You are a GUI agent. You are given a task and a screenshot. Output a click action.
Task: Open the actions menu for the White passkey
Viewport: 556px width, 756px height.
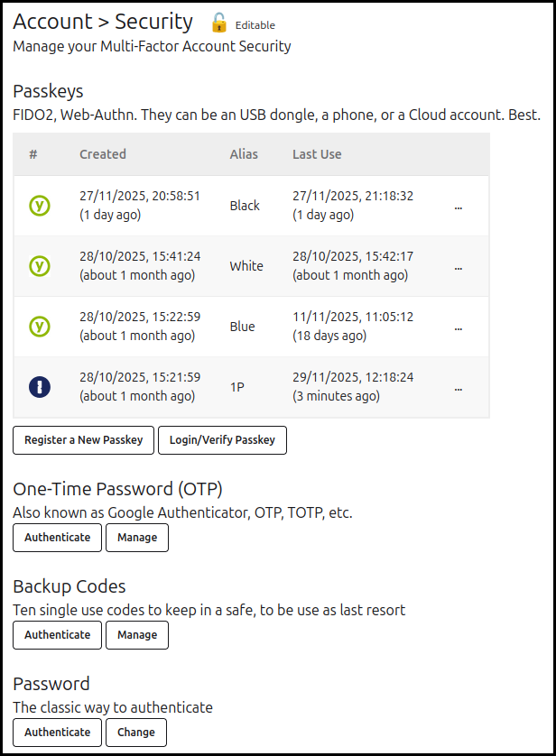(x=458, y=266)
